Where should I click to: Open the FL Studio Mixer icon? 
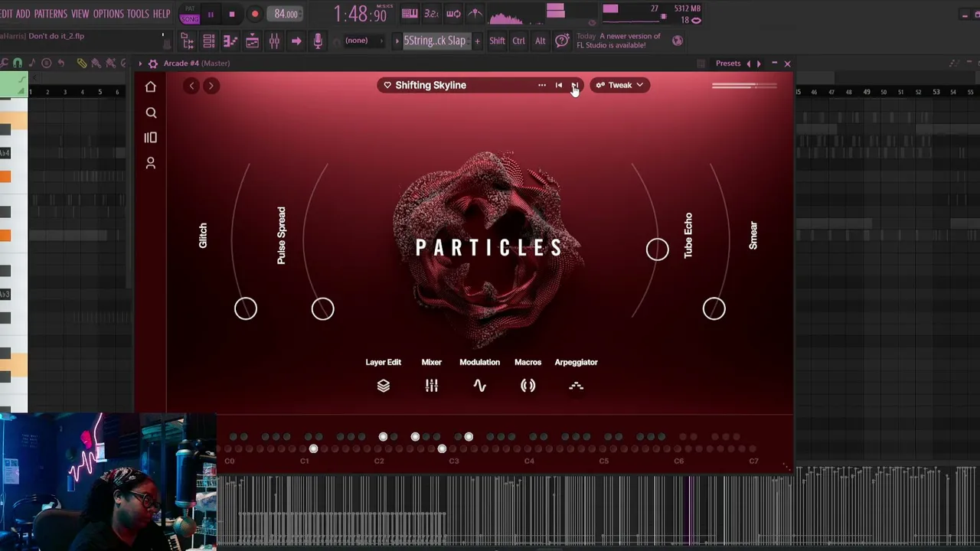[274, 41]
